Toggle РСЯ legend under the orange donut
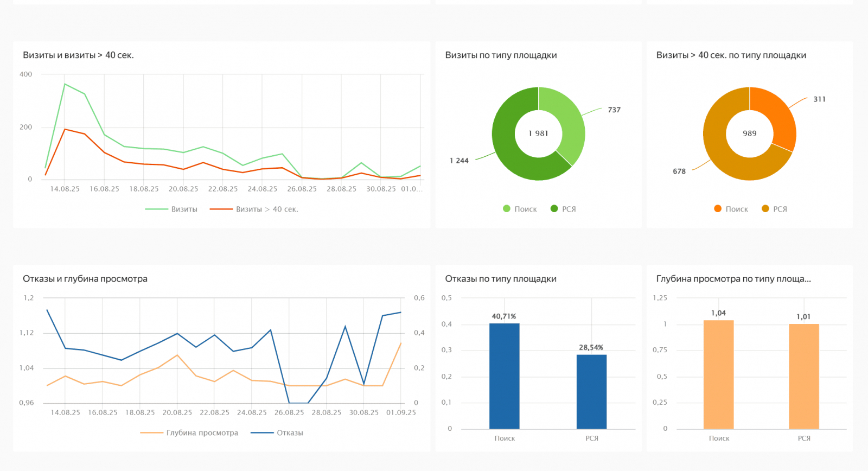The height and width of the screenshot is (471, 868). (x=774, y=209)
